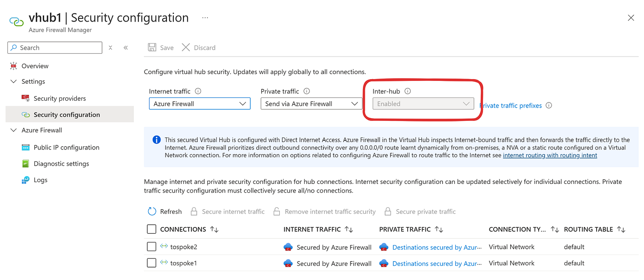
Task: Collapse the Settings section
Action: coord(13,81)
